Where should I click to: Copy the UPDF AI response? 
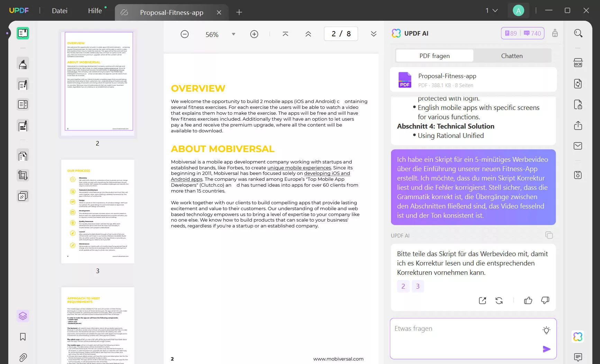click(x=549, y=235)
